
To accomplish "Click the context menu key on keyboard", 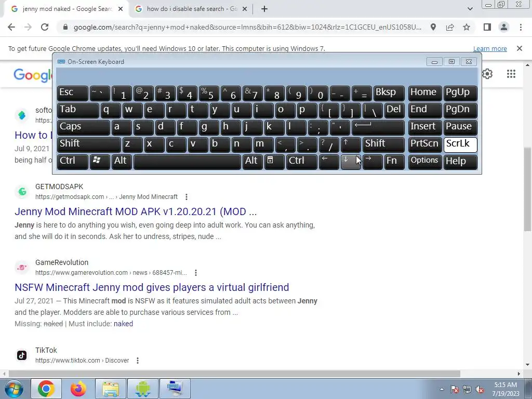I will pos(274,162).
